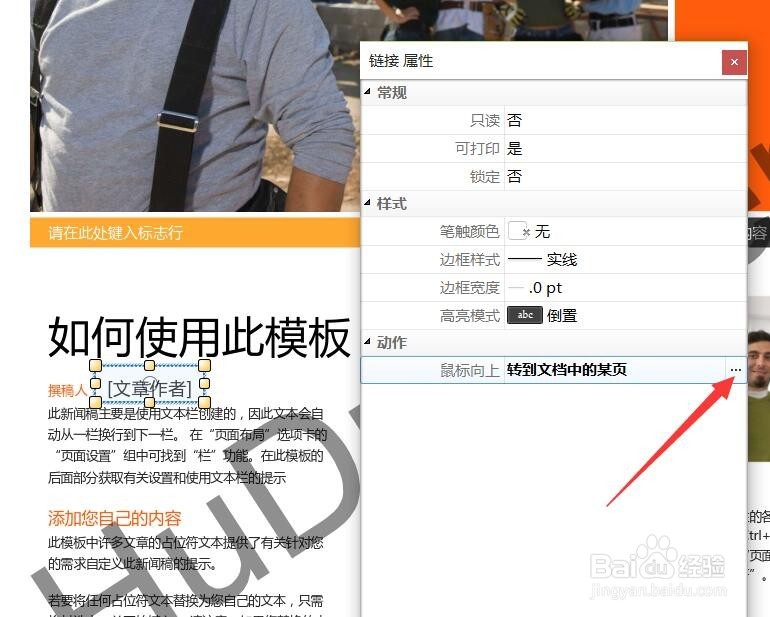Open the 笔触颜色 color swatch
Image resolution: width=770 pixels, height=617 pixels.
click(x=518, y=231)
